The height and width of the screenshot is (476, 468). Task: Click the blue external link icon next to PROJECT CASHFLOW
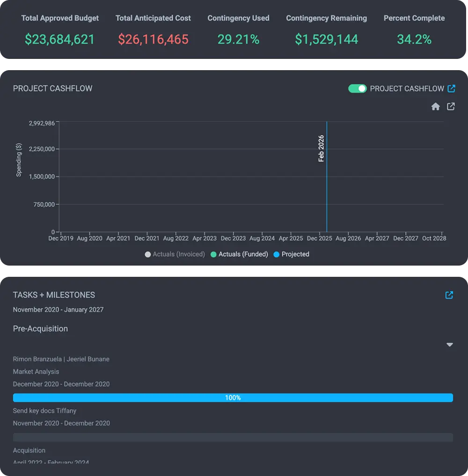point(451,88)
